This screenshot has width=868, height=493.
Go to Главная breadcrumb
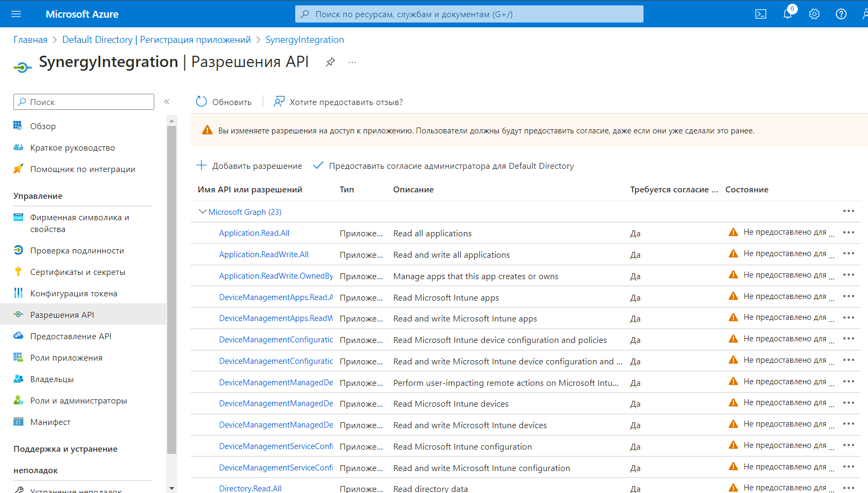[x=31, y=40]
